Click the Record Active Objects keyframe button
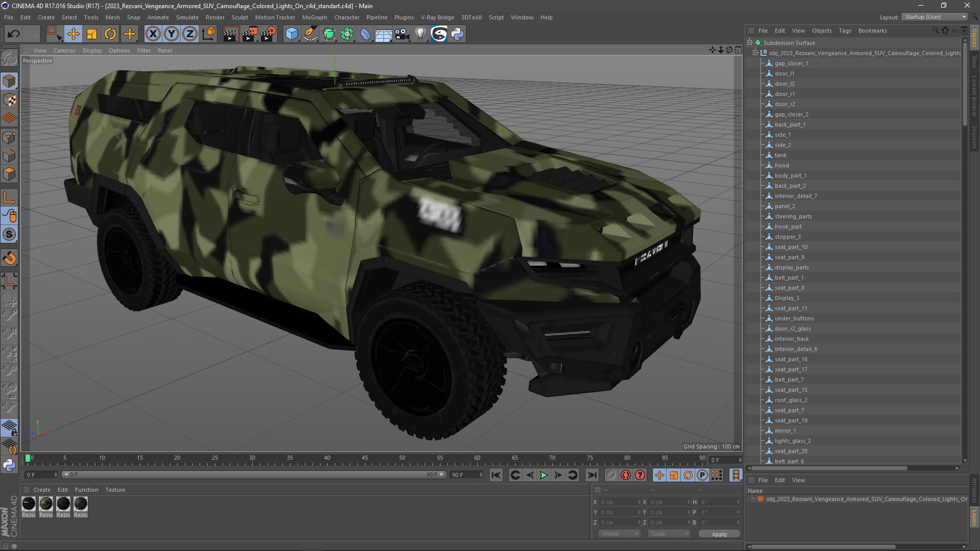 click(611, 475)
